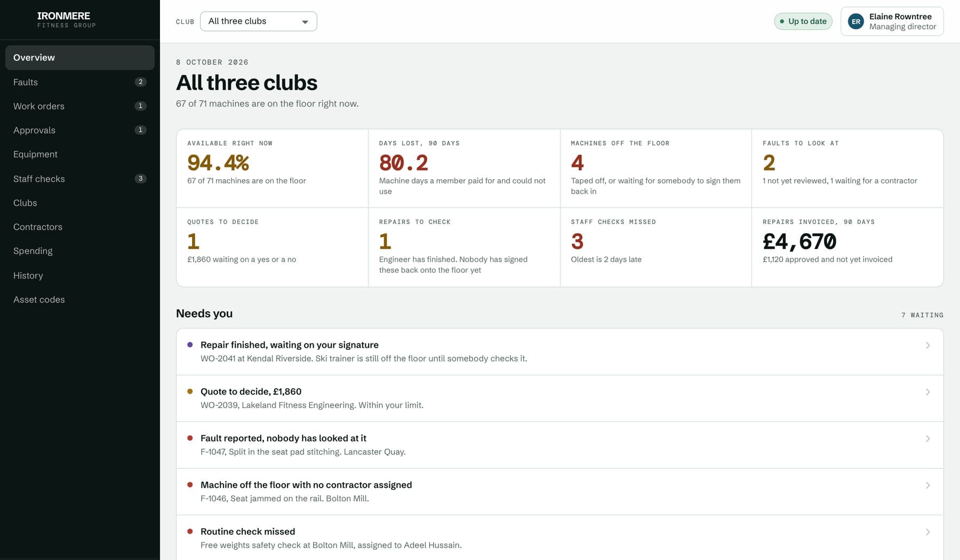Open the Club dropdown showing All three clubs
This screenshot has height=560, width=960.
[x=258, y=21]
